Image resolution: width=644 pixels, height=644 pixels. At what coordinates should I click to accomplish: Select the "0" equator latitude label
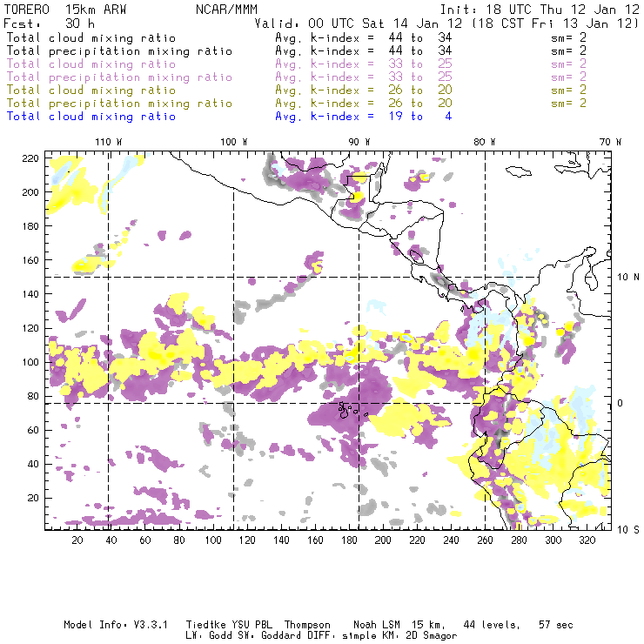click(x=621, y=403)
